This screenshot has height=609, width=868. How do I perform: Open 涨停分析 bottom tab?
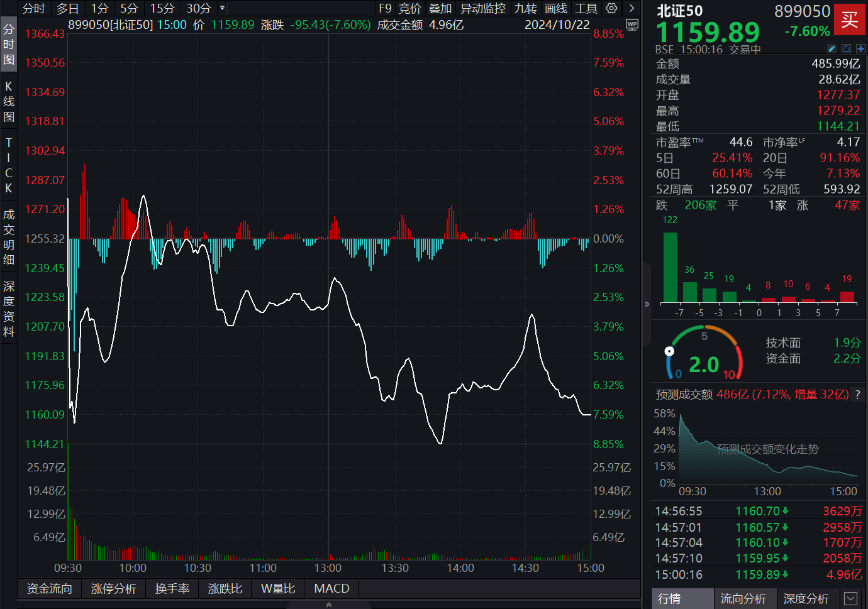point(114,589)
